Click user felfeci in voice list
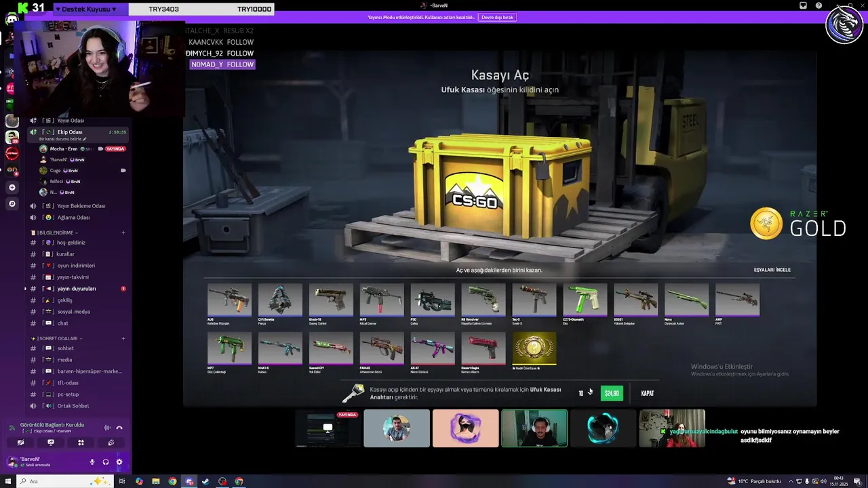The width and height of the screenshot is (868, 488). [x=83, y=182]
